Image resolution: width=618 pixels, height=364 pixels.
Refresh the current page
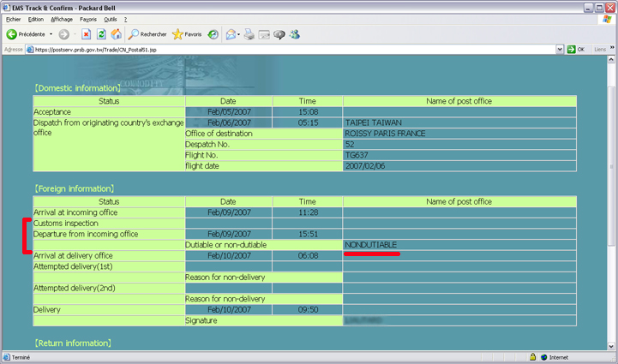[x=101, y=34]
